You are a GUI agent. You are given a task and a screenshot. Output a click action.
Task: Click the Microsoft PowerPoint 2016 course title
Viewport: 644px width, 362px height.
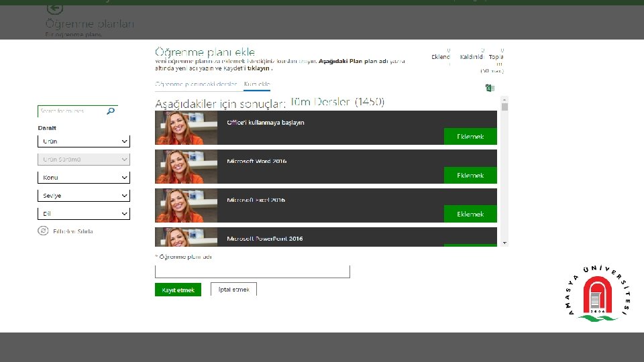(x=265, y=239)
